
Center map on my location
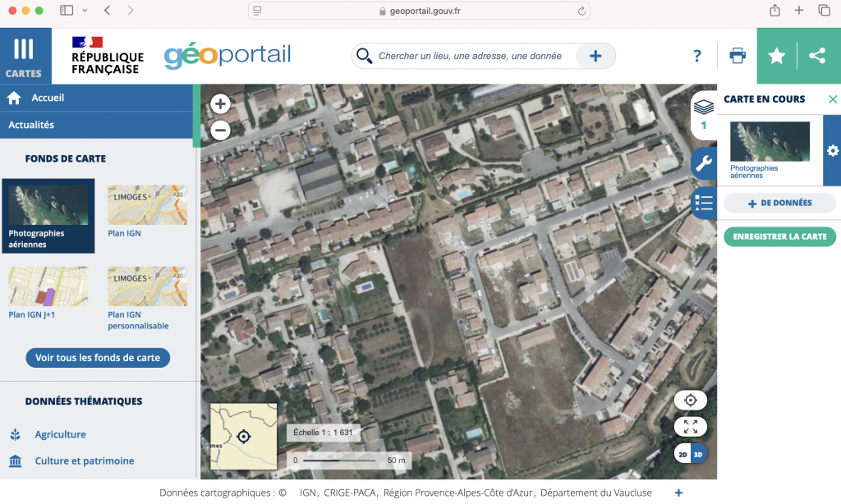pos(691,400)
